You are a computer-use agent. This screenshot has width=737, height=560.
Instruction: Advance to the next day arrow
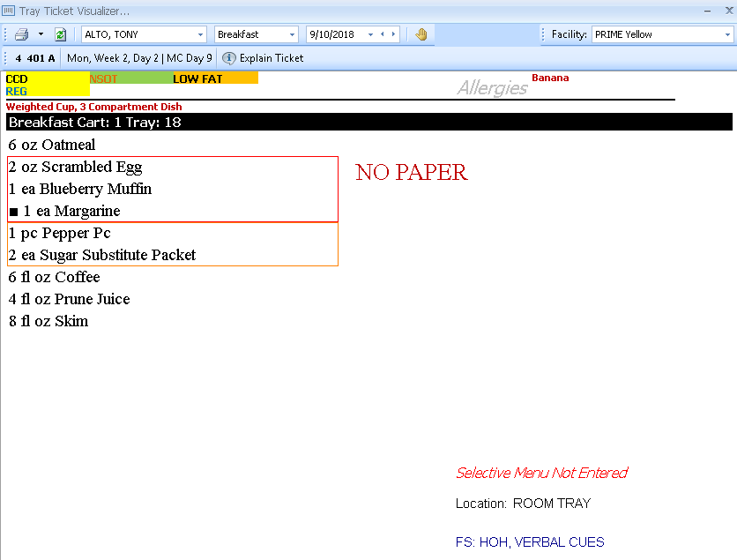(x=393, y=34)
